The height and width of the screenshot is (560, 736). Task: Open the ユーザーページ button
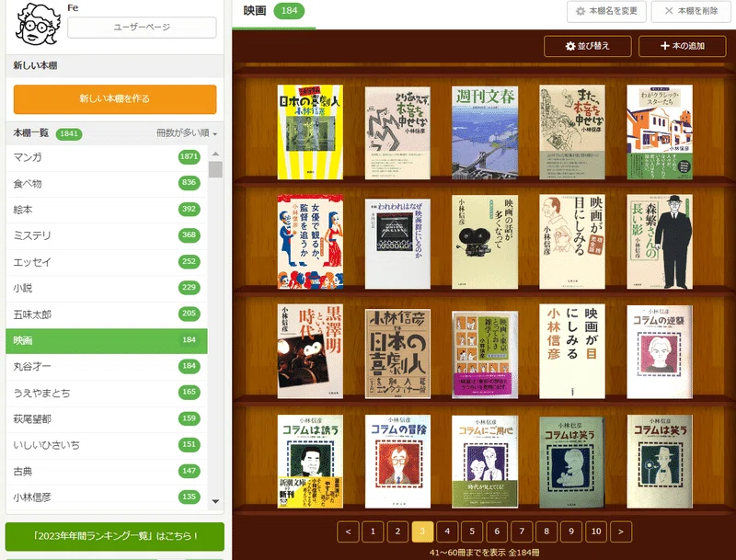click(x=142, y=28)
